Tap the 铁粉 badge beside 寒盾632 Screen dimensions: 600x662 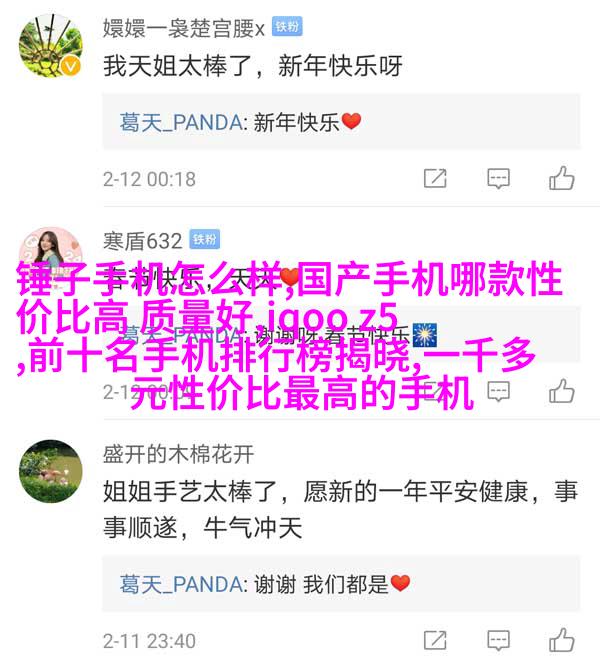click(205, 239)
